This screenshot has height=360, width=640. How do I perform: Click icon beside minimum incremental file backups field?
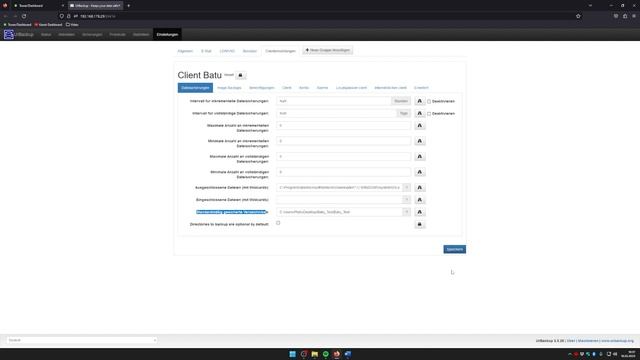(x=419, y=141)
